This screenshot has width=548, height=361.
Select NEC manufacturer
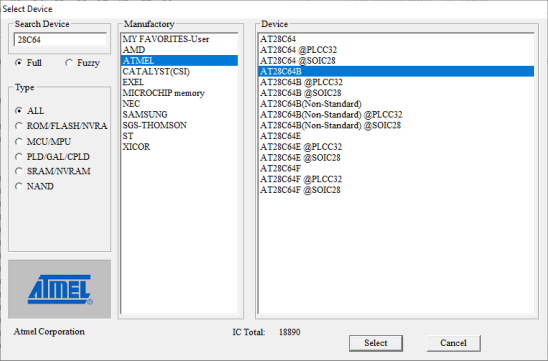(180, 104)
